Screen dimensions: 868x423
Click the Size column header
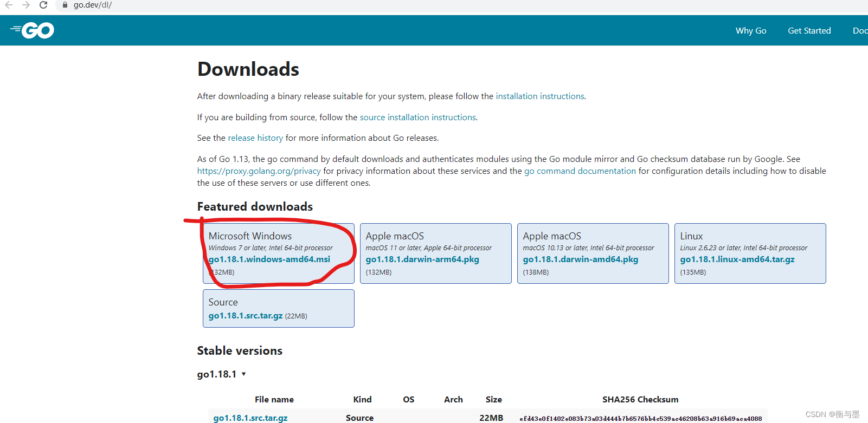pos(493,400)
